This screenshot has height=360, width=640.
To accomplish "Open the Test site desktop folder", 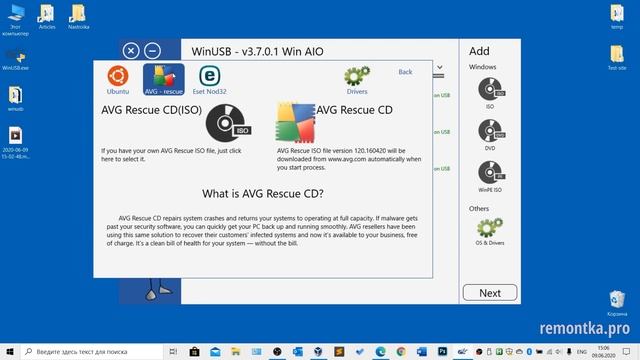I will [x=617, y=58].
